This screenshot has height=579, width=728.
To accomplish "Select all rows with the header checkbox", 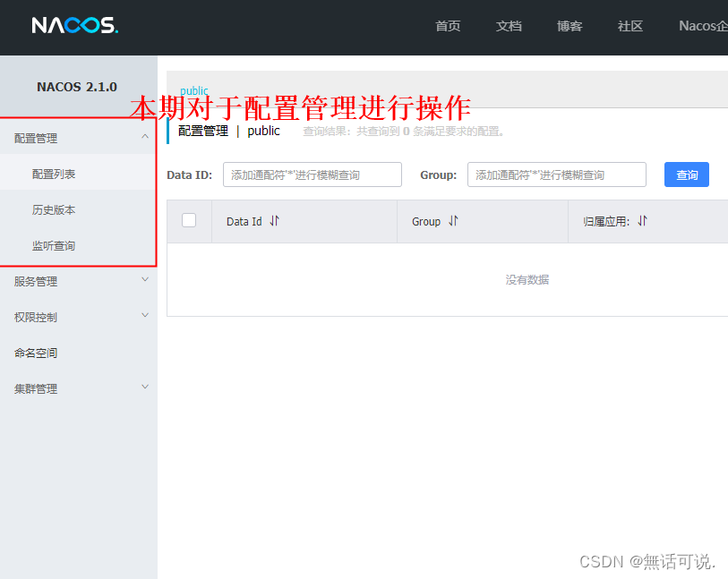I will point(188,221).
